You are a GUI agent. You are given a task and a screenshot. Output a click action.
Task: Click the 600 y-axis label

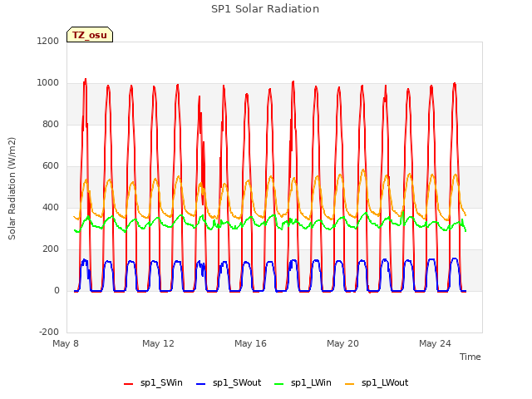pos(51,166)
